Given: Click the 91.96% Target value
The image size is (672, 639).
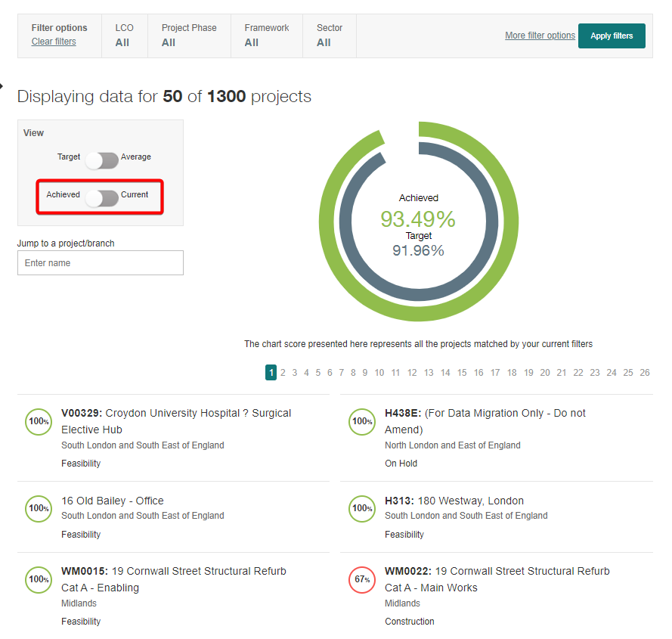Looking at the screenshot, I should pyautogui.click(x=418, y=250).
